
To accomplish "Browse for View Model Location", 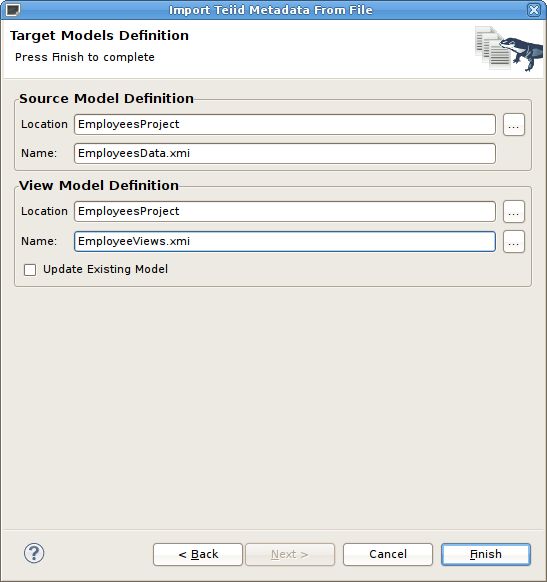I will pos(514,212).
